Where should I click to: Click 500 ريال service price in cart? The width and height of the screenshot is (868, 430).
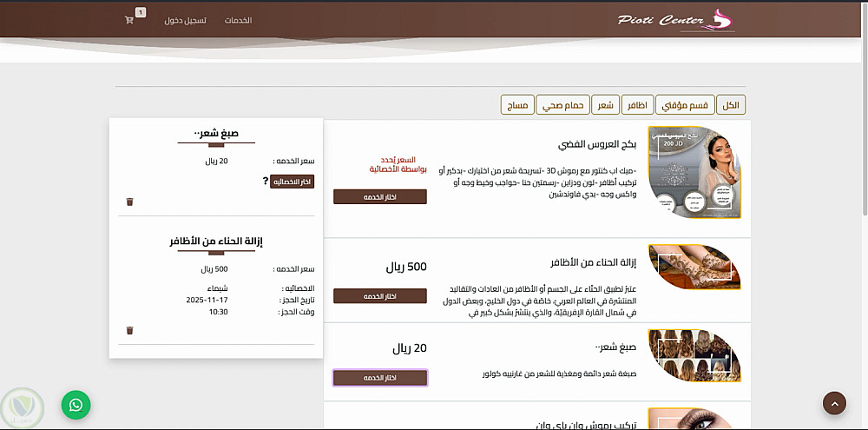214,269
